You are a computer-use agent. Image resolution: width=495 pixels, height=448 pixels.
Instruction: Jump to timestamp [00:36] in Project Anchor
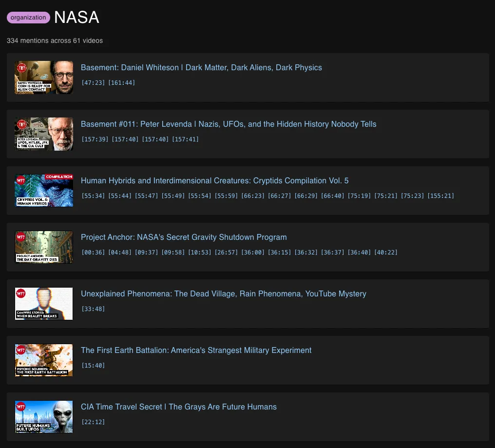[x=93, y=253]
